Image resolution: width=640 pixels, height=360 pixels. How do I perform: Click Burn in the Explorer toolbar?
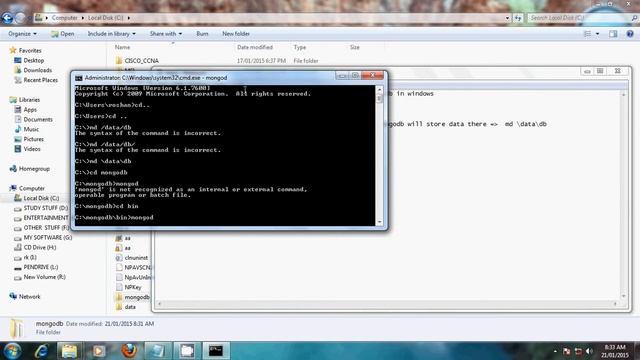pyautogui.click(x=202, y=34)
